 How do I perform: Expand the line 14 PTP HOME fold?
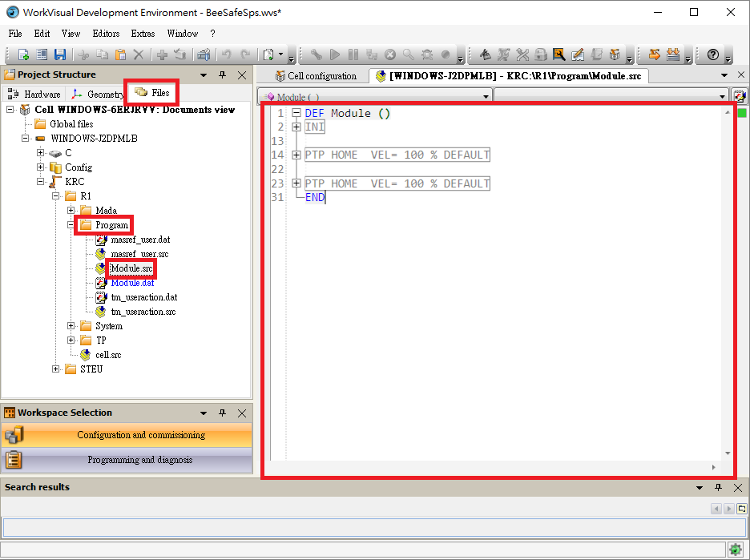click(296, 155)
